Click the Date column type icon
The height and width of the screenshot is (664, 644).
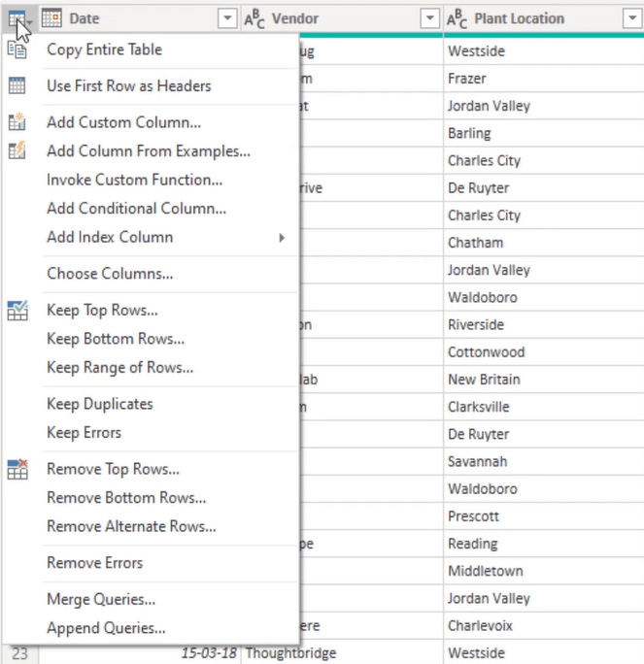[x=51, y=18]
